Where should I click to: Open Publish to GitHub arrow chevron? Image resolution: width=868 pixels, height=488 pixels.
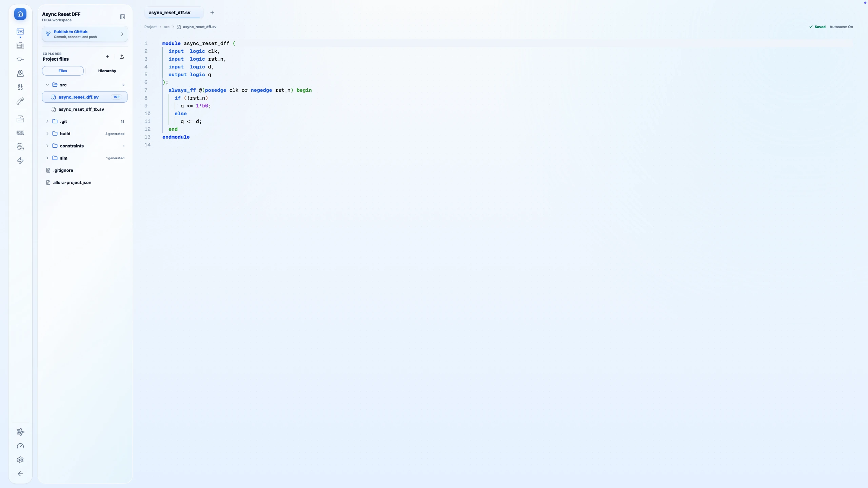[x=122, y=34]
